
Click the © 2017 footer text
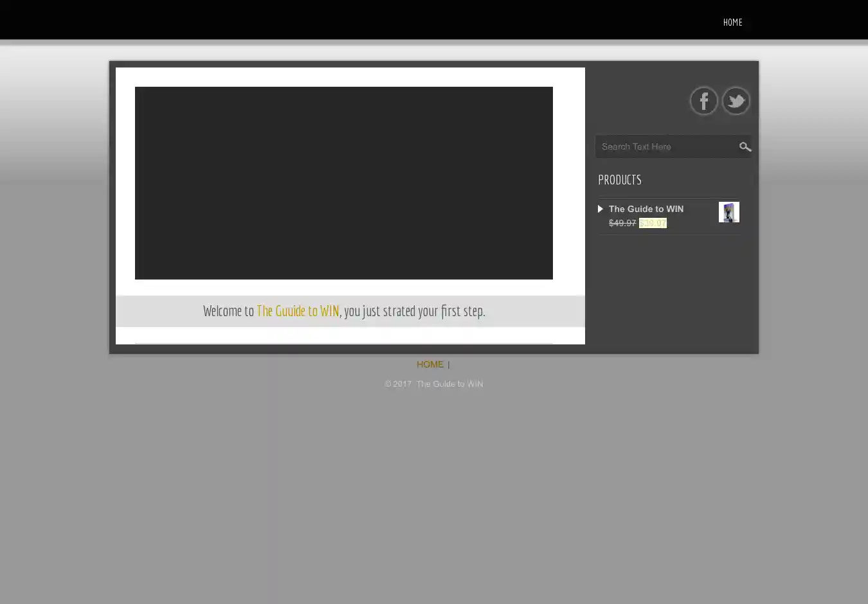coord(397,384)
